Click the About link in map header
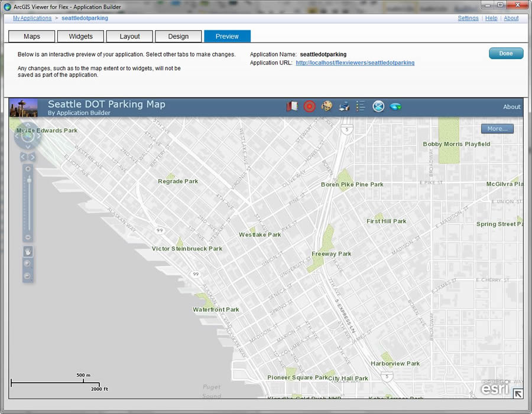 [512, 107]
